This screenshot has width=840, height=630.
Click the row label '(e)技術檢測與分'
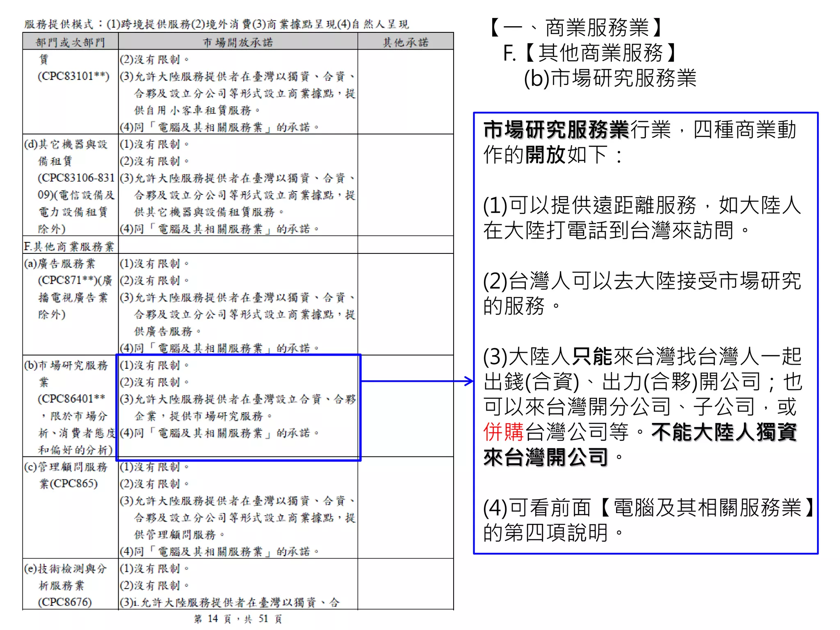click(66, 568)
